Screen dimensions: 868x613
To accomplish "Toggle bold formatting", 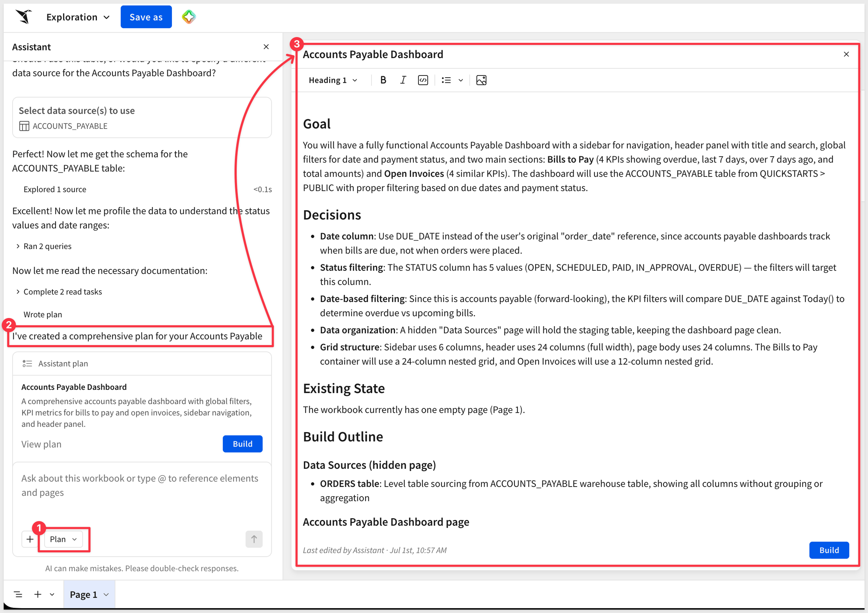I will pyautogui.click(x=383, y=80).
